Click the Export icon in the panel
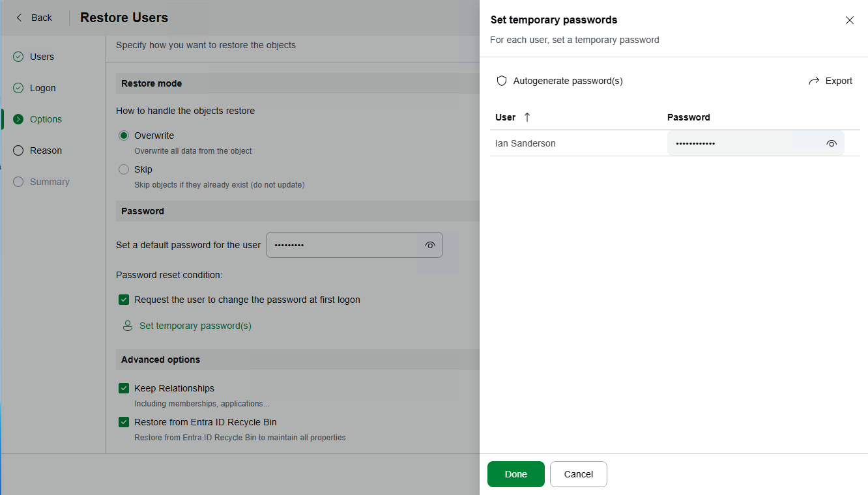Screen dimensions: 868x495 pyautogui.click(x=813, y=80)
